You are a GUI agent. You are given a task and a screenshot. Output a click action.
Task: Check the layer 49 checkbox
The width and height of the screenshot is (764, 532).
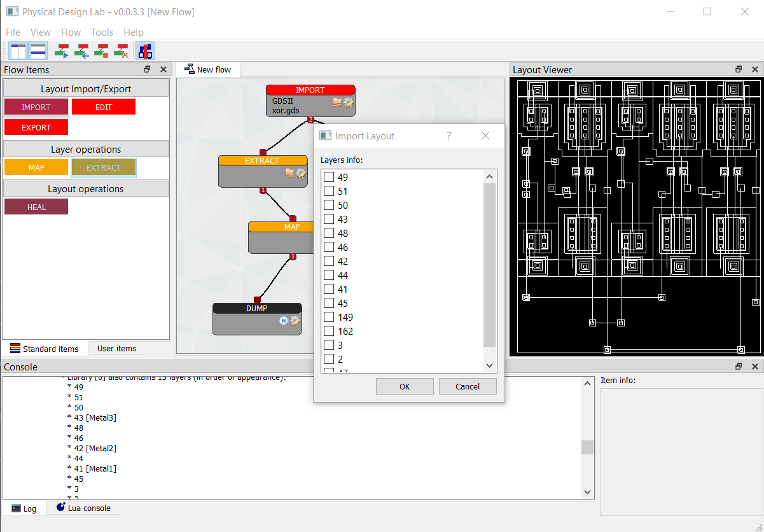click(x=329, y=177)
